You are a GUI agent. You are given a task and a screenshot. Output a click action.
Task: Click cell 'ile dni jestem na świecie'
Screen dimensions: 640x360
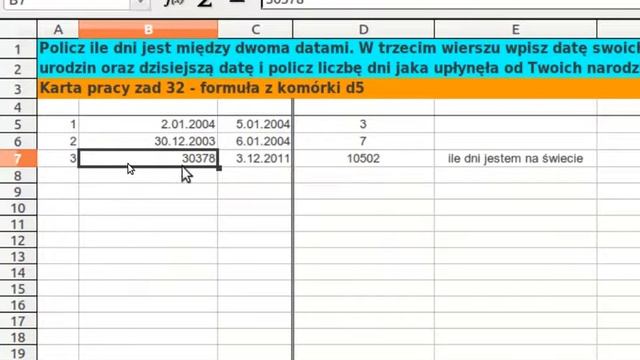[x=516, y=158]
